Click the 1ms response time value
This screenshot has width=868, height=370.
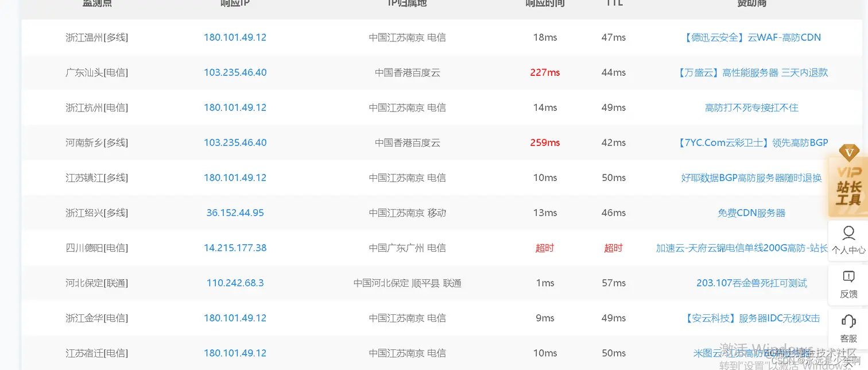pyautogui.click(x=545, y=283)
